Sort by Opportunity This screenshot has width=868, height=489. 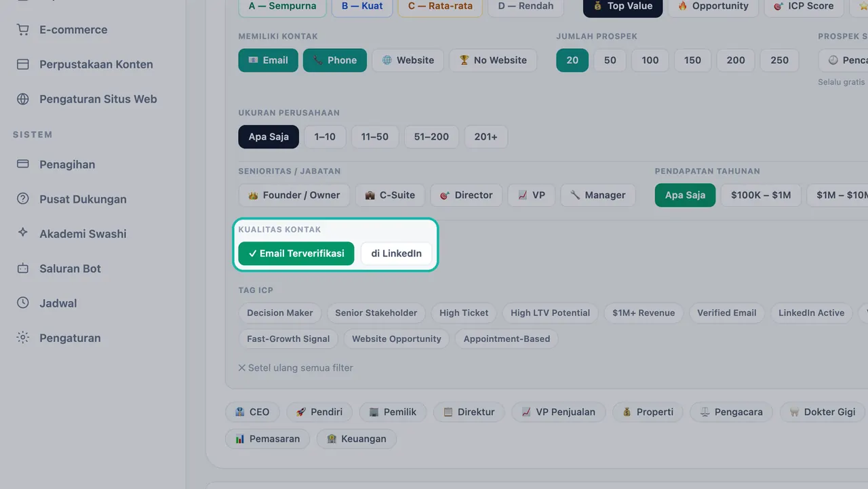[713, 6]
